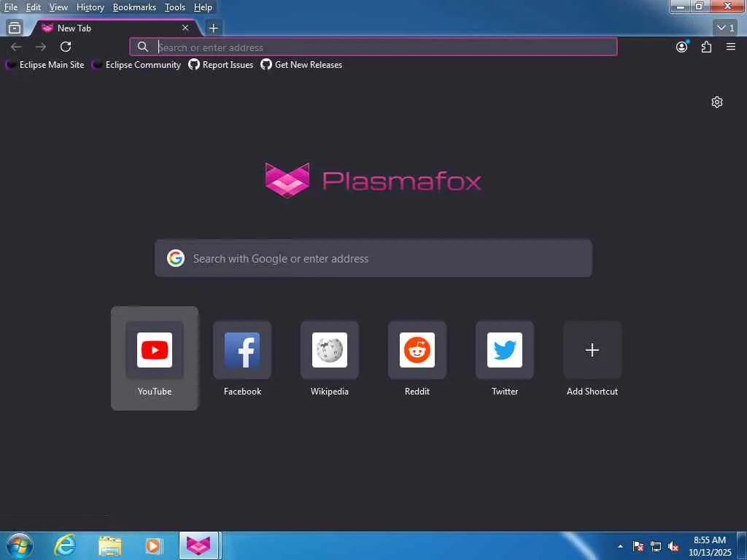Image resolution: width=747 pixels, height=560 pixels.
Task: Click the back navigation arrow
Action: 16,47
